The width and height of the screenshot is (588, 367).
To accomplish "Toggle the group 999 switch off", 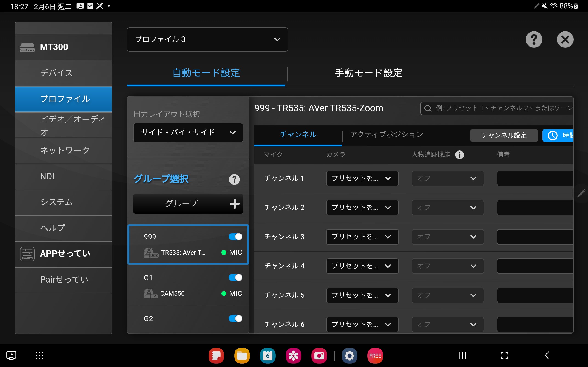I will (235, 237).
